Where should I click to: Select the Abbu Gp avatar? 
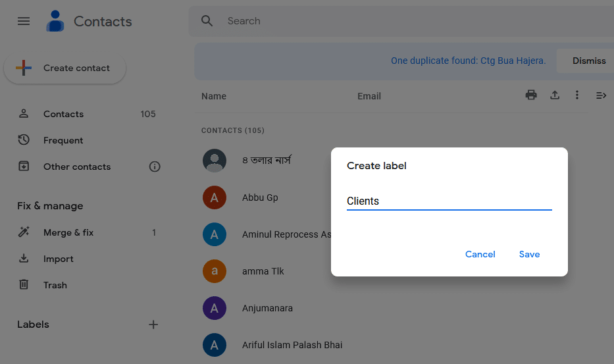pos(214,197)
